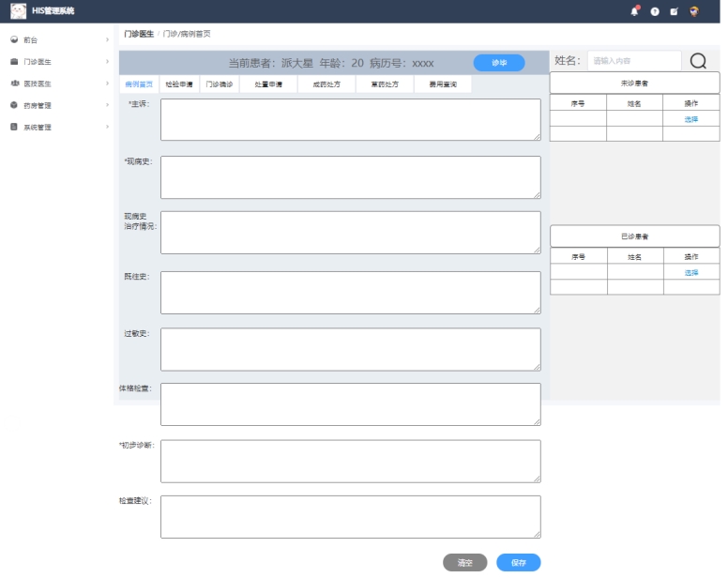The width and height of the screenshot is (728, 578).
Task: Click the 药房管理 cube icon
Action: coord(14,105)
